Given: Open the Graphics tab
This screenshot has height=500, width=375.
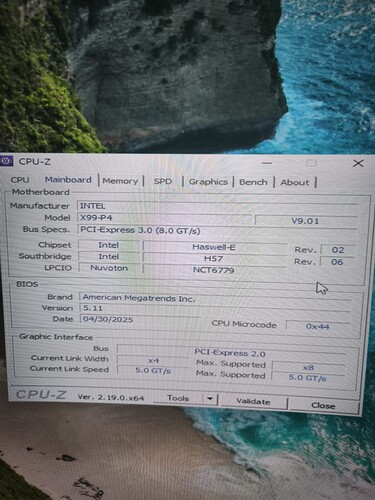Looking at the screenshot, I should click(x=208, y=182).
